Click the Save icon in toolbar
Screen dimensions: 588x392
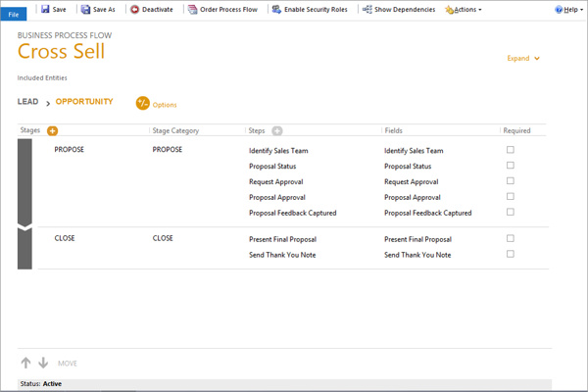45,10
